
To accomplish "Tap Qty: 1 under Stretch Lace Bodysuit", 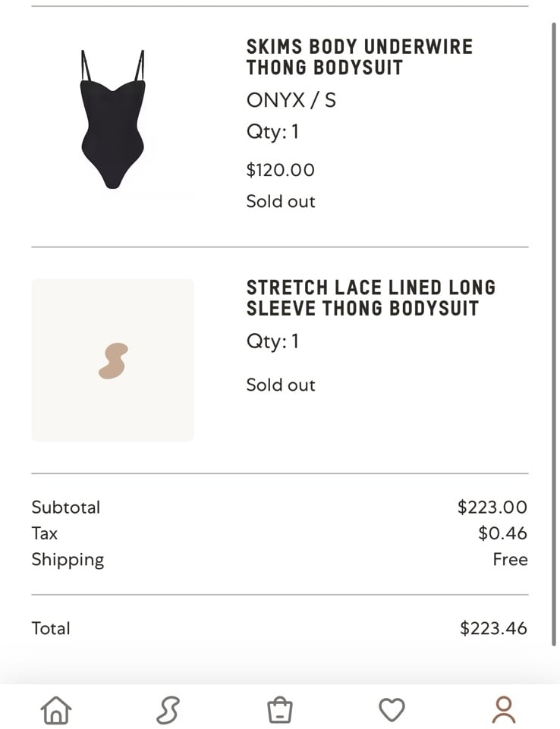I will [272, 341].
